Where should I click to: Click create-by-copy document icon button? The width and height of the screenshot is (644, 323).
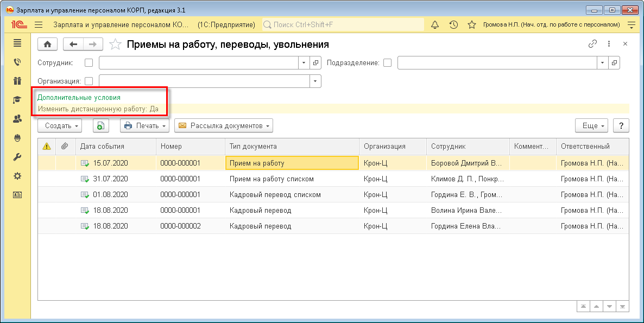pyautogui.click(x=101, y=126)
